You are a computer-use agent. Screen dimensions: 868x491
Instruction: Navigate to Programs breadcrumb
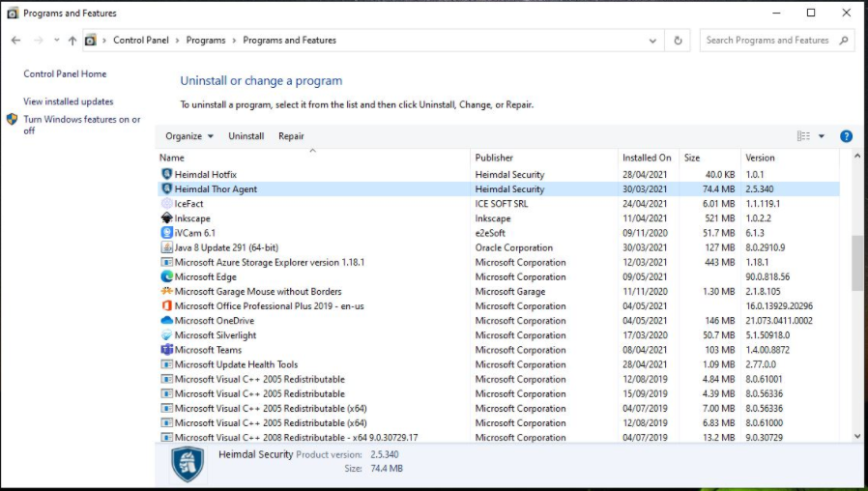[x=205, y=41]
